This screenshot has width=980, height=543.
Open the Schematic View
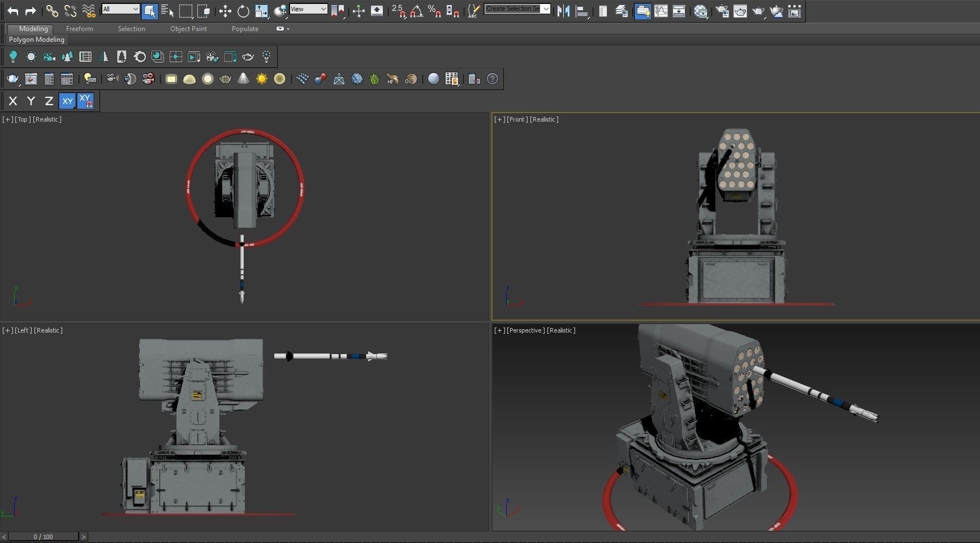pos(679,11)
